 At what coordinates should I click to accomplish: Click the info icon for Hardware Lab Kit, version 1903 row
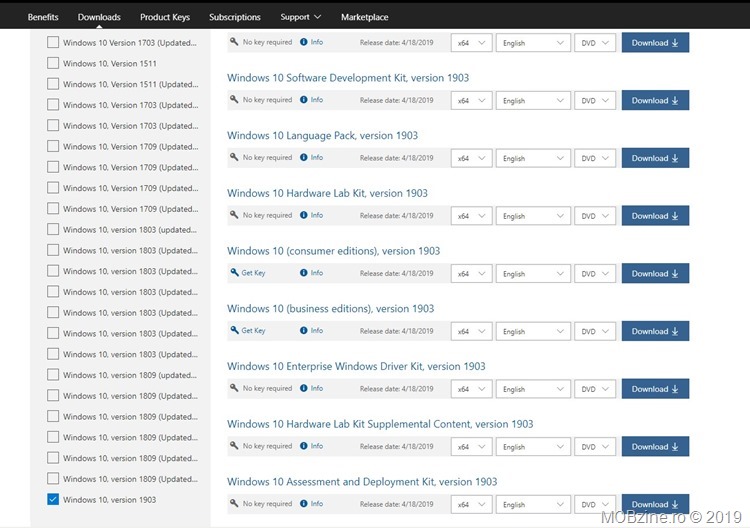(x=304, y=215)
